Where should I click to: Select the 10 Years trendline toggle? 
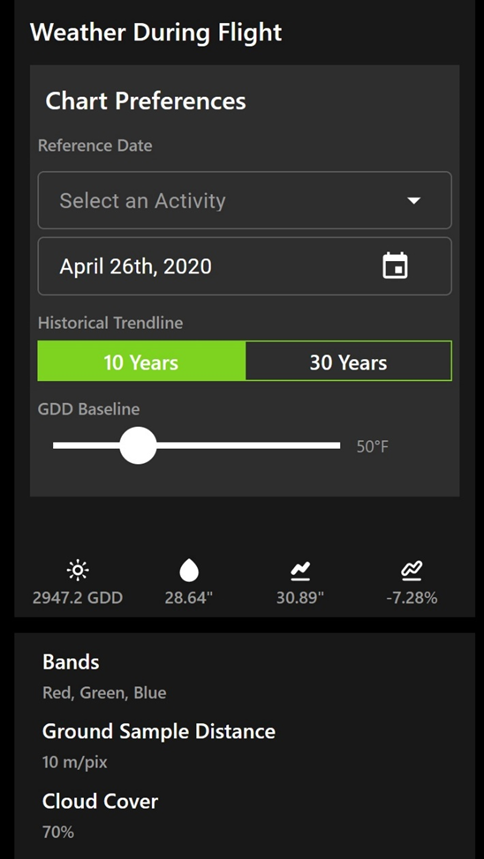tap(141, 361)
